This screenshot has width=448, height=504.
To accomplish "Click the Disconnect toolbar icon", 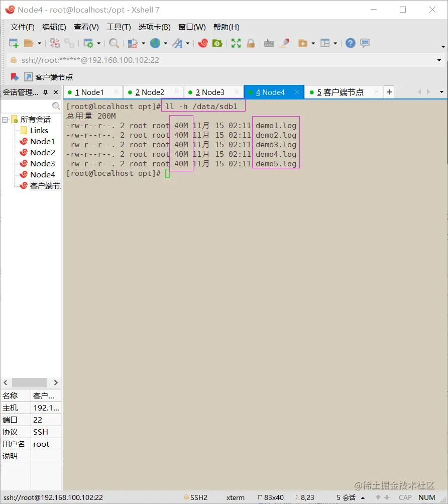I will pos(55,43).
